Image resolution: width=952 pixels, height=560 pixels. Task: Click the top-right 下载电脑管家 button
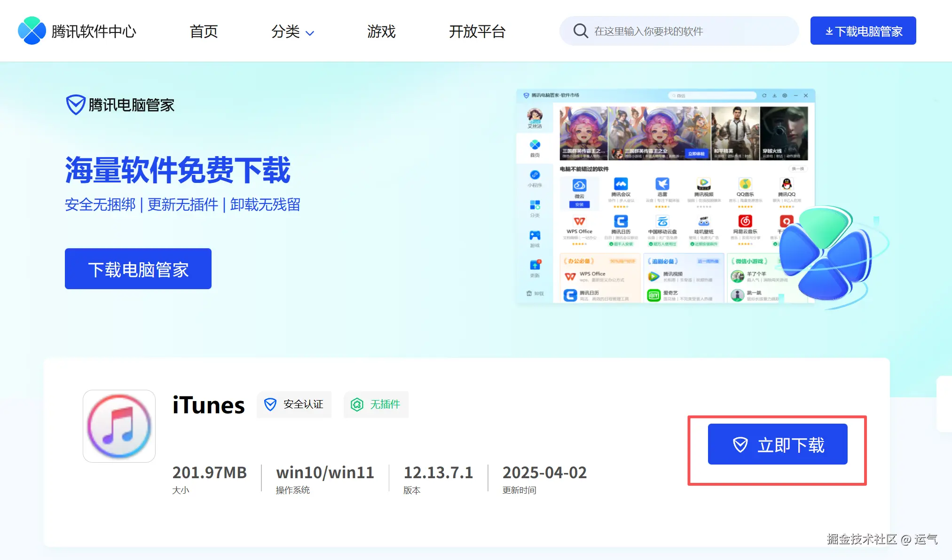[863, 31]
